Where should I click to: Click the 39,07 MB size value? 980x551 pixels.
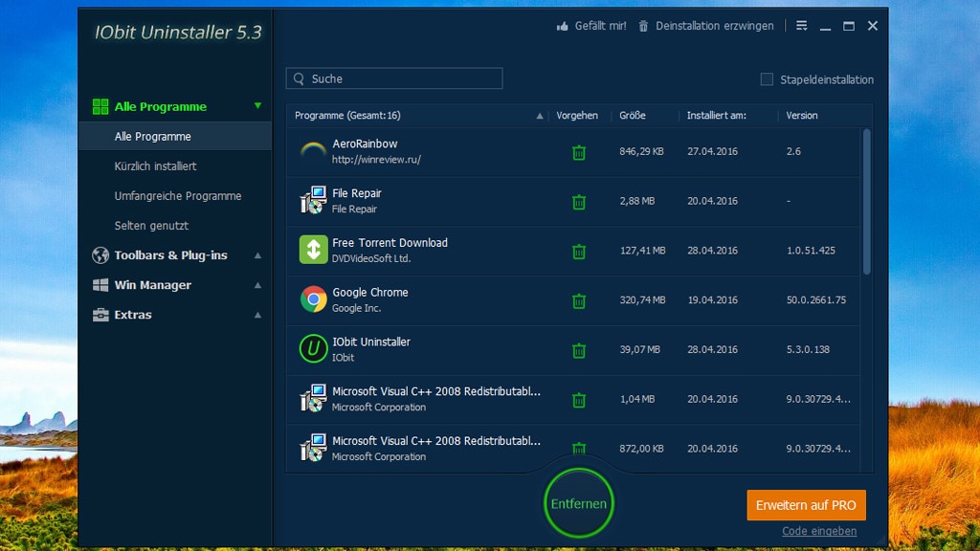coord(640,350)
